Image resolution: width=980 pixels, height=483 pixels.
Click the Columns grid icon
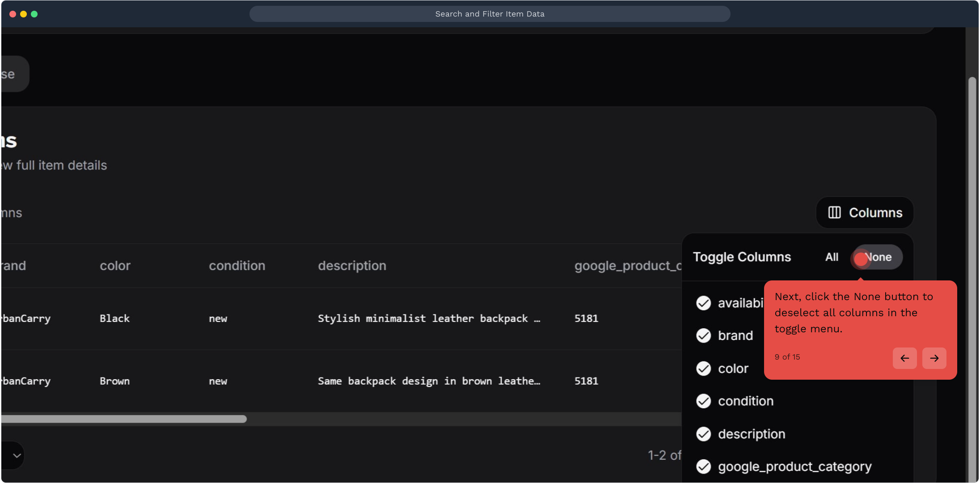pyautogui.click(x=834, y=212)
